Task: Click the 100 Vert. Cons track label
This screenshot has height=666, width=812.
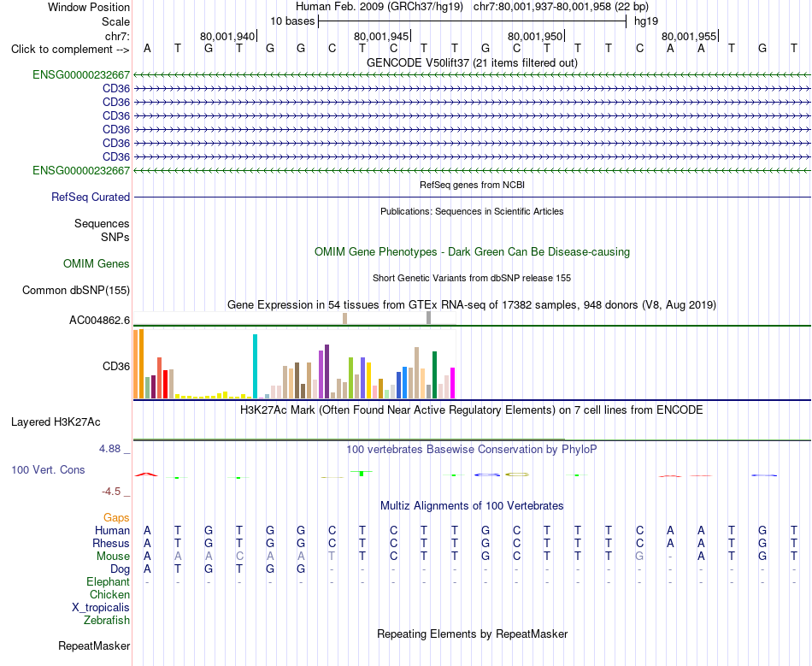Action: pyautogui.click(x=48, y=469)
